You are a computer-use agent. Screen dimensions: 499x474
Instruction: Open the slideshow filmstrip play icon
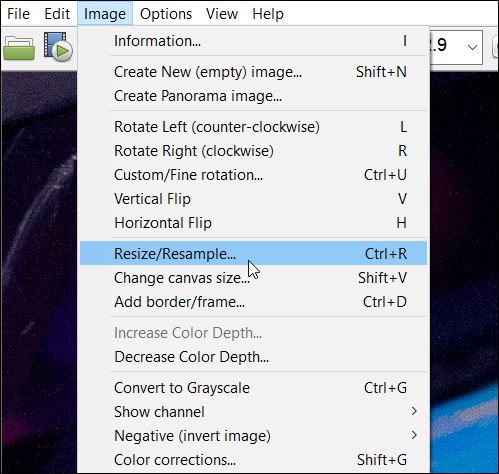58,47
